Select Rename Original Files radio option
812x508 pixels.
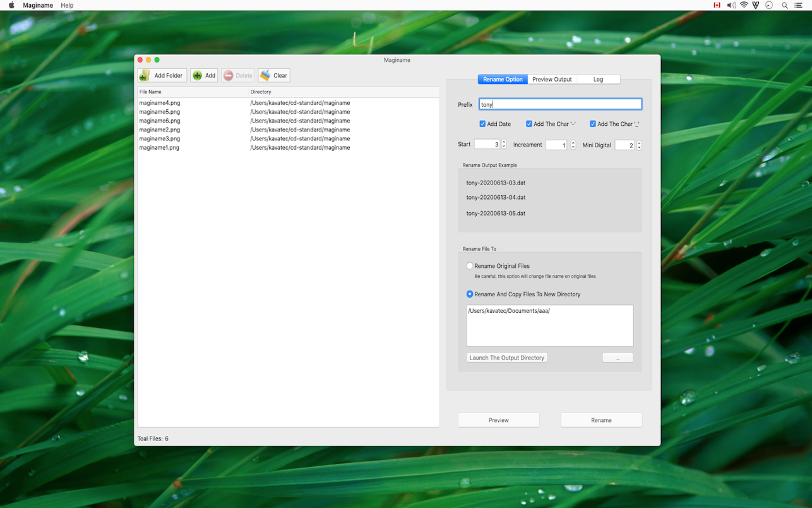pos(470,266)
